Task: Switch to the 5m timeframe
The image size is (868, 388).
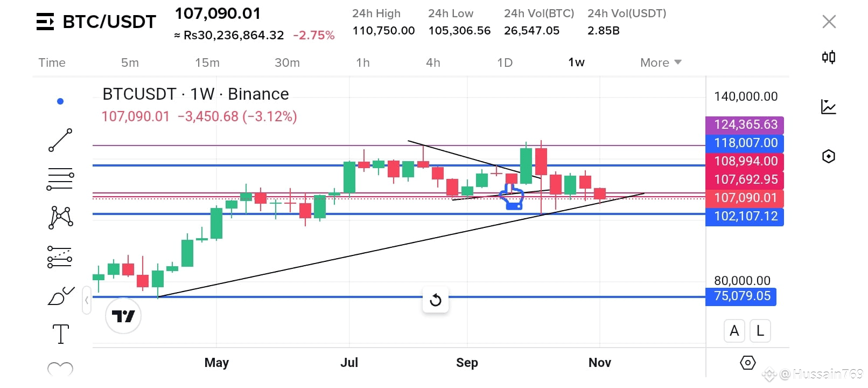Action: tap(130, 63)
